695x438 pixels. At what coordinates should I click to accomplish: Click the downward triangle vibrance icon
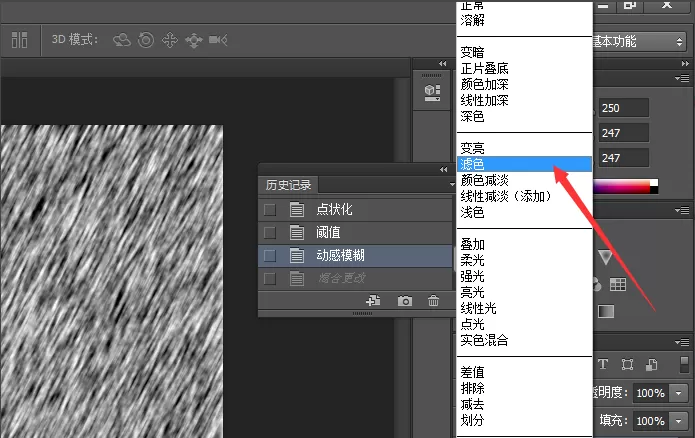click(605, 257)
